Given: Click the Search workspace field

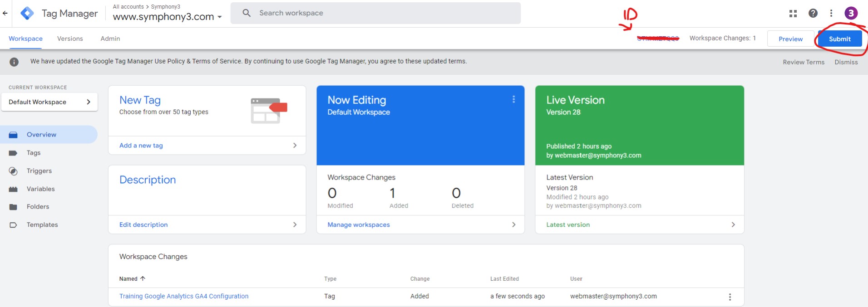Looking at the screenshot, I should pyautogui.click(x=375, y=13).
